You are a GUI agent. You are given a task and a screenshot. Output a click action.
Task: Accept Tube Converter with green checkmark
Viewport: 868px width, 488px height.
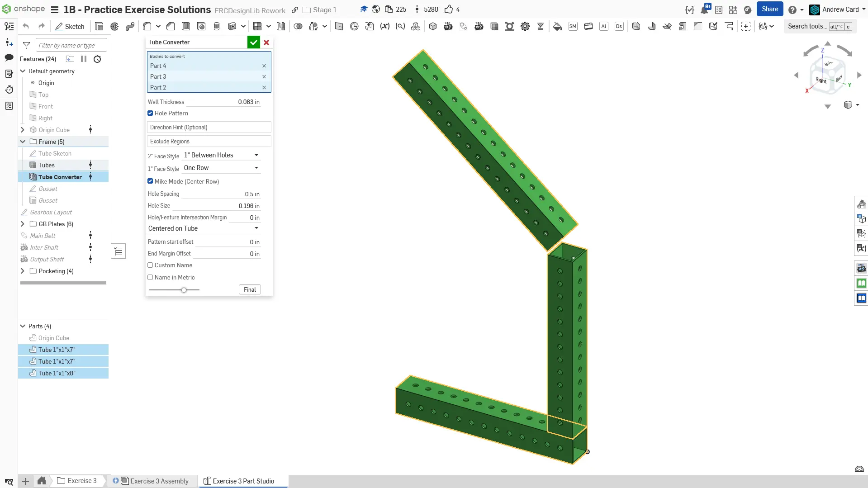coord(253,42)
